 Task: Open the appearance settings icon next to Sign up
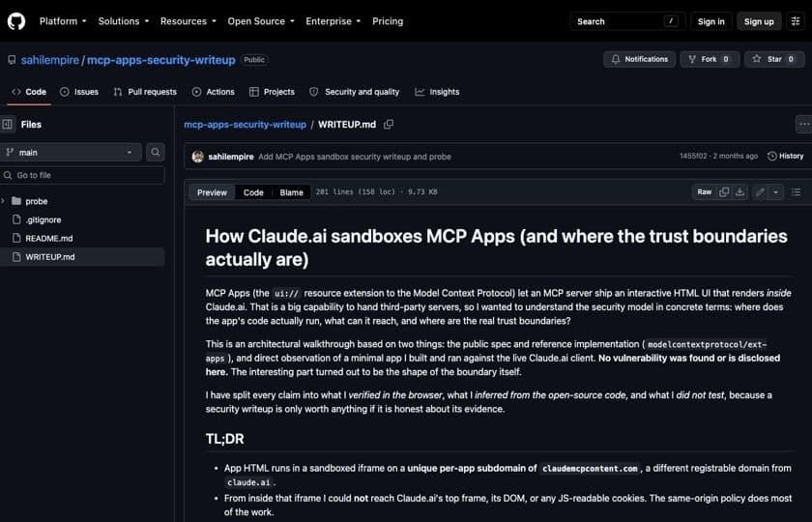point(796,21)
